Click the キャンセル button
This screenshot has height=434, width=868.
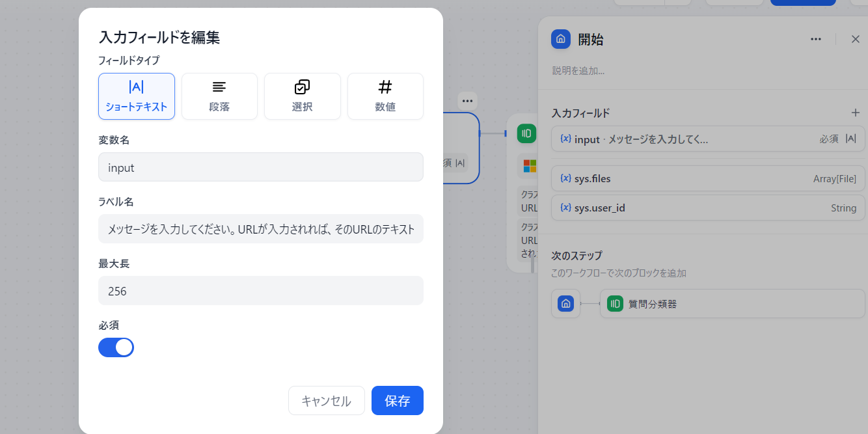326,401
